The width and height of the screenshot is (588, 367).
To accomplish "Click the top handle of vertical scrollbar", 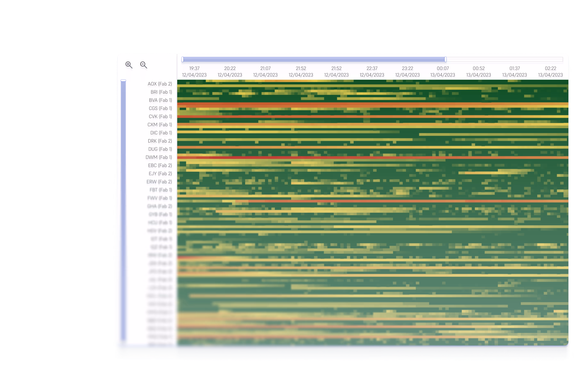I will coord(123,80).
